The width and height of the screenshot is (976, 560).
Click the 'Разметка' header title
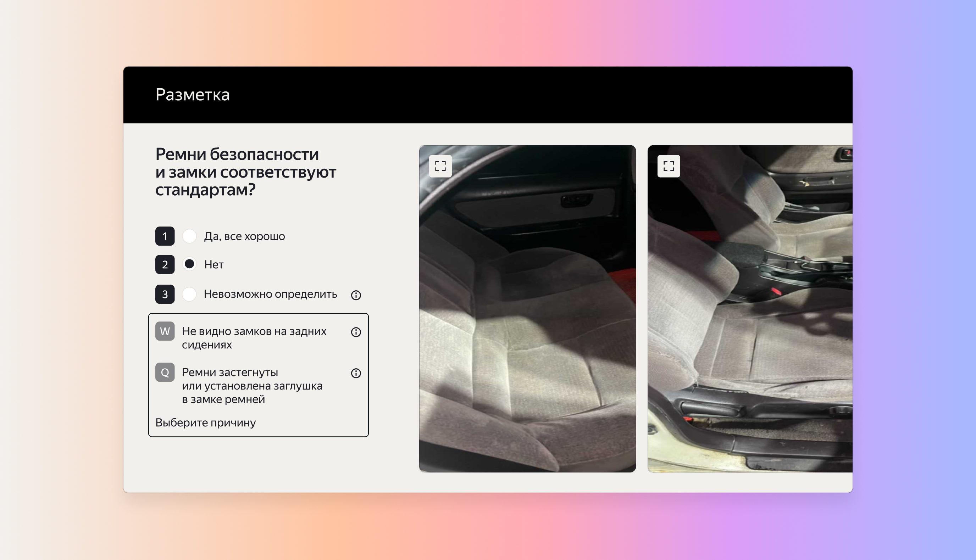(x=193, y=95)
